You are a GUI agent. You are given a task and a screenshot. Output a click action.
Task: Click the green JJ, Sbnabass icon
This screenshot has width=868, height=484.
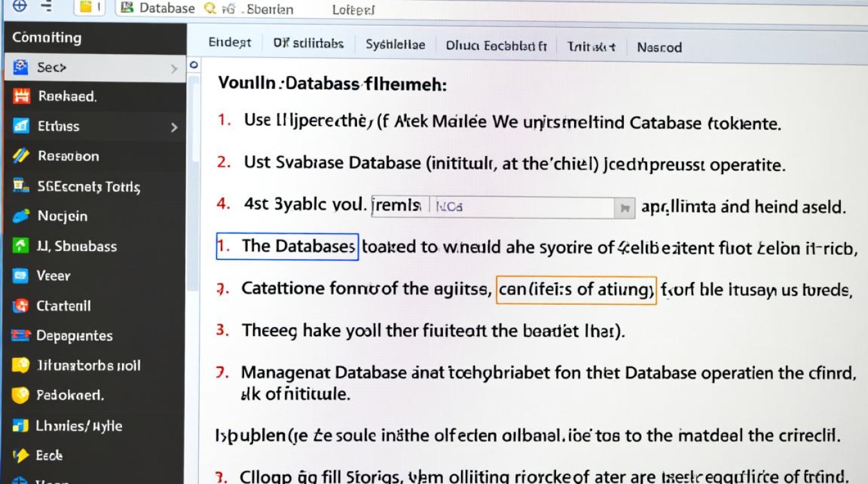tap(19, 246)
